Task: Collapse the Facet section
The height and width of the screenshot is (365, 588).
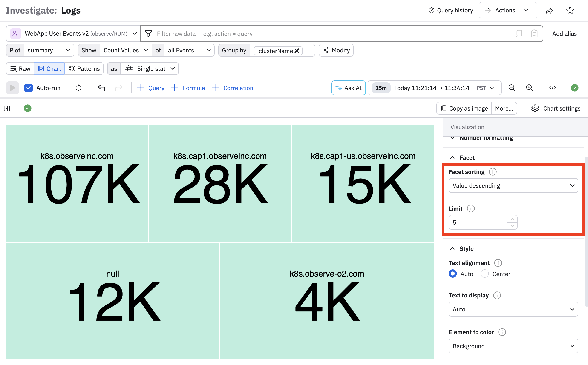Action: pos(452,158)
